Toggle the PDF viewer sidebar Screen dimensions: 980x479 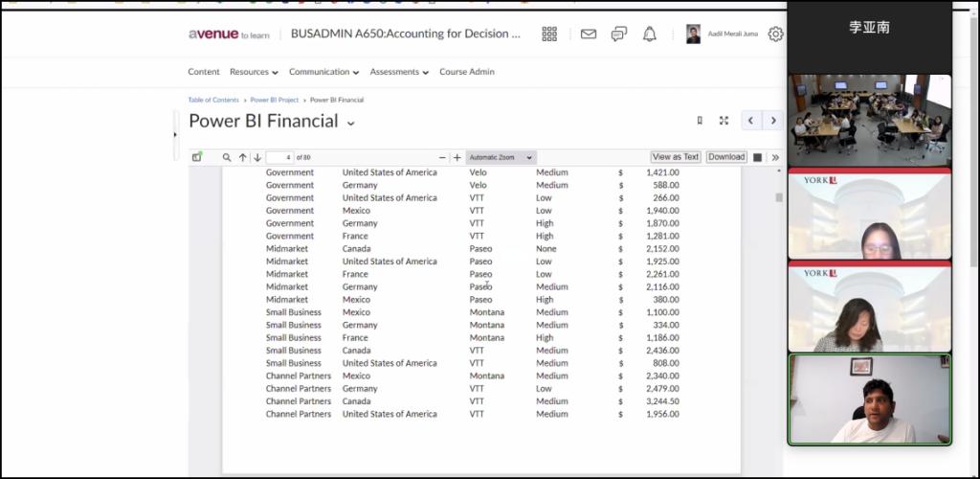(197, 157)
